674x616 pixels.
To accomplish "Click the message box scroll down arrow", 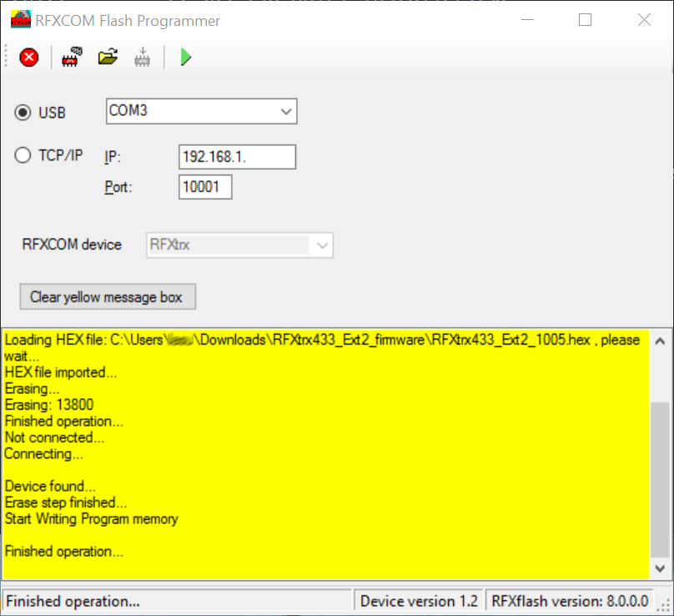I will 661,568.
